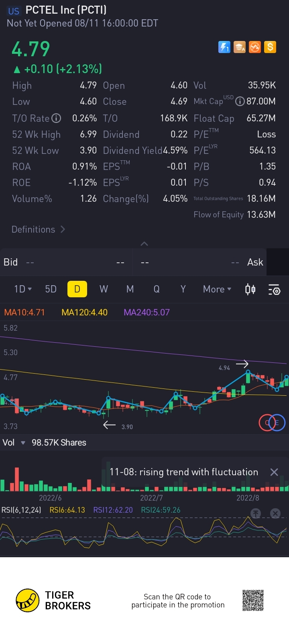
Task: Remove the RSI indicator panel
Action: click(275, 513)
